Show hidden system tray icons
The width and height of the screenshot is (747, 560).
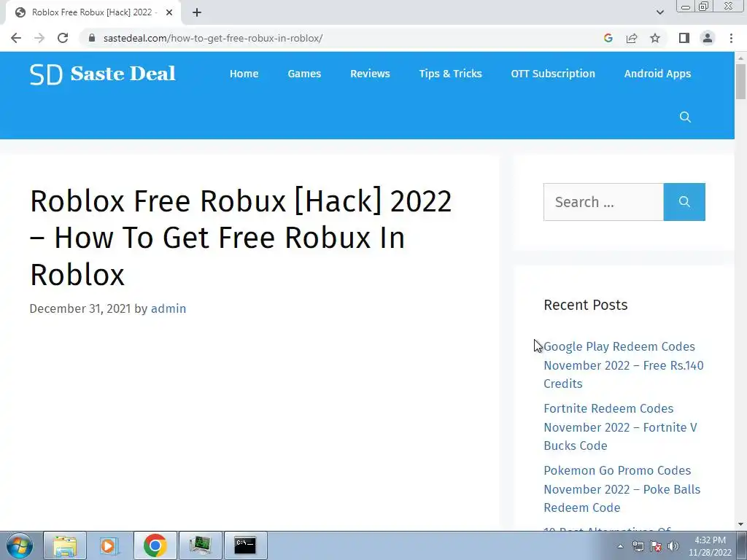[x=620, y=546]
